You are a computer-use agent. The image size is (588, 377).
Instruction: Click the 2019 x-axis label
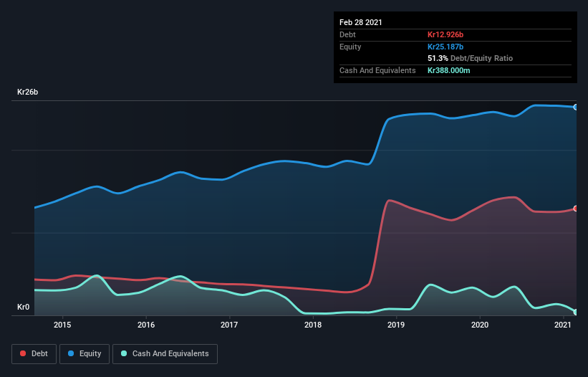pos(396,325)
